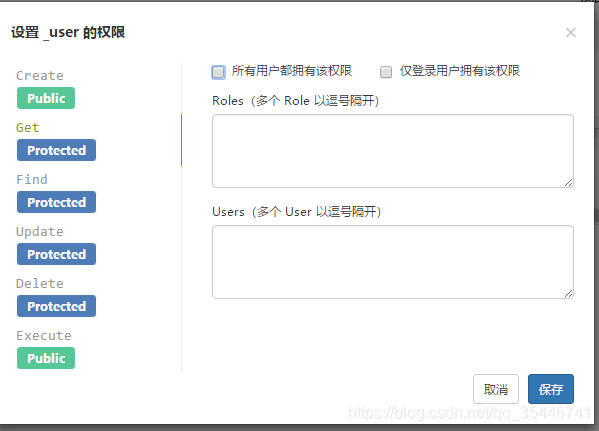Click the 'Users（多个 User 以逗号隔开）' label
599x431 pixels.
coord(297,212)
